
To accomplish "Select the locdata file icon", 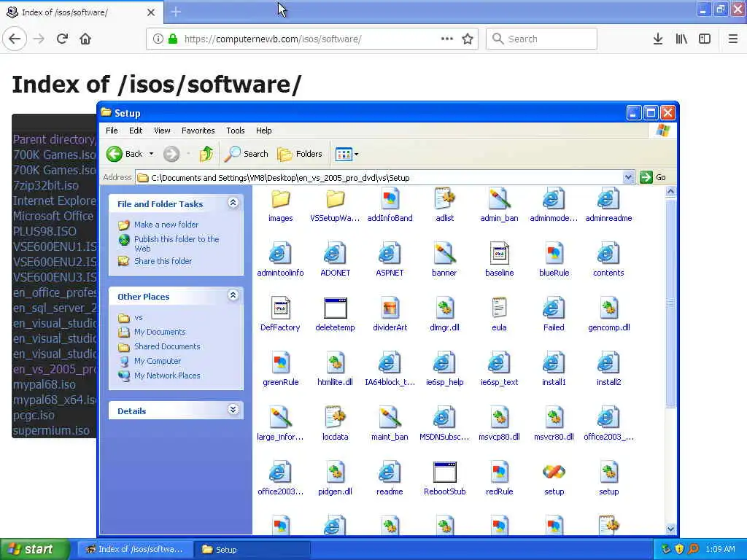I will coord(335,418).
